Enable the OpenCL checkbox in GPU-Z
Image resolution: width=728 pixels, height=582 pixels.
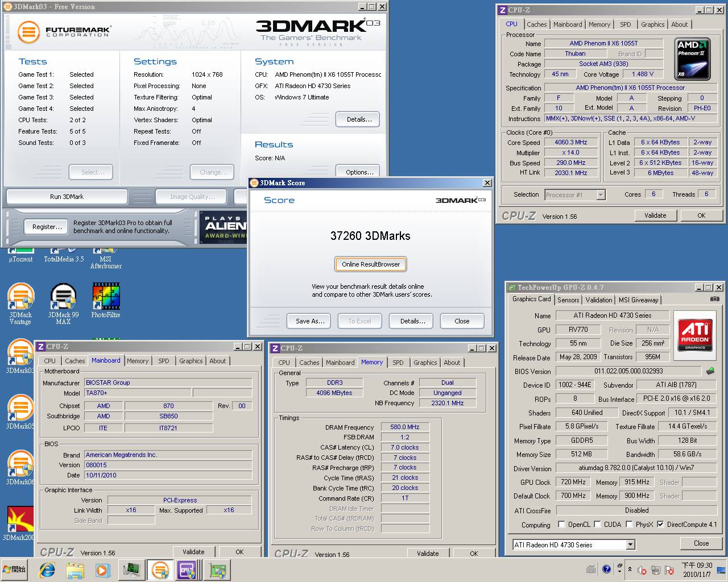(562, 525)
